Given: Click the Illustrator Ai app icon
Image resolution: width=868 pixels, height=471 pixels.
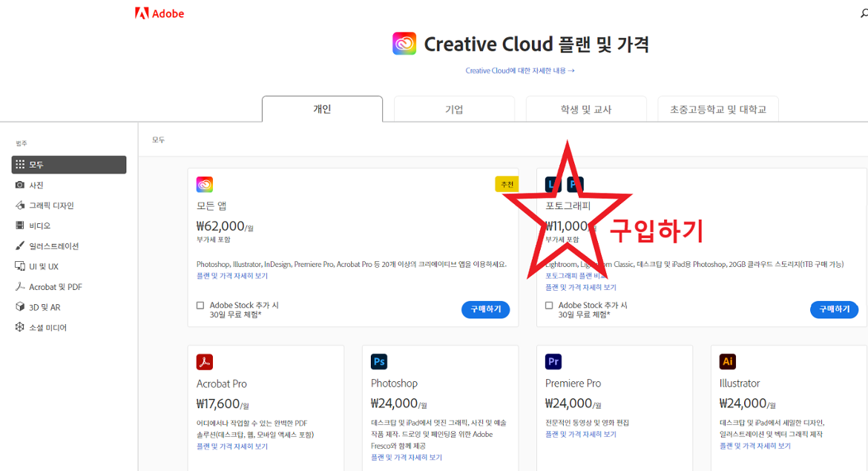Looking at the screenshot, I should (728, 362).
